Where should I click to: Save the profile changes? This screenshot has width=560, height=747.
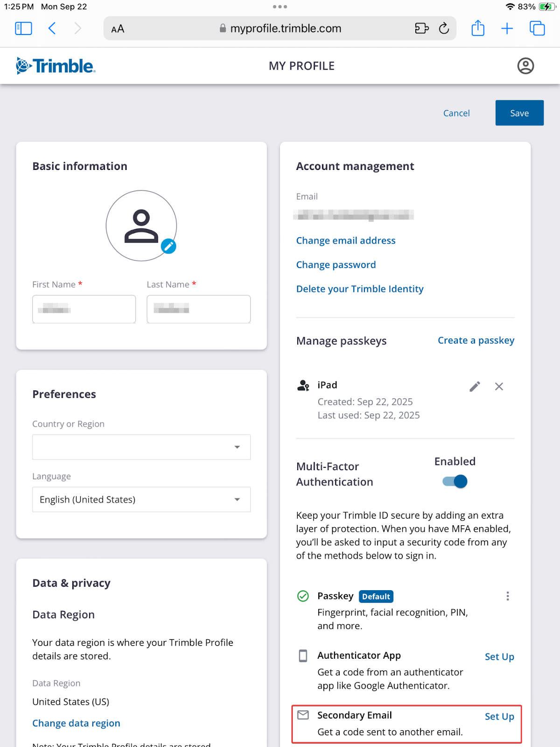click(x=519, y=113)
